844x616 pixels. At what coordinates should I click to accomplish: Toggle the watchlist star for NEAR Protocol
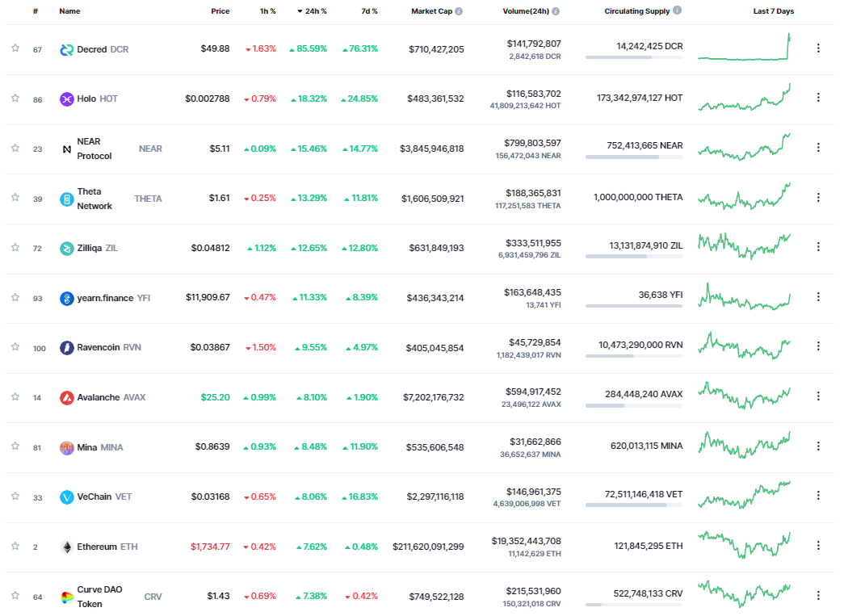(x=15, y=148)
